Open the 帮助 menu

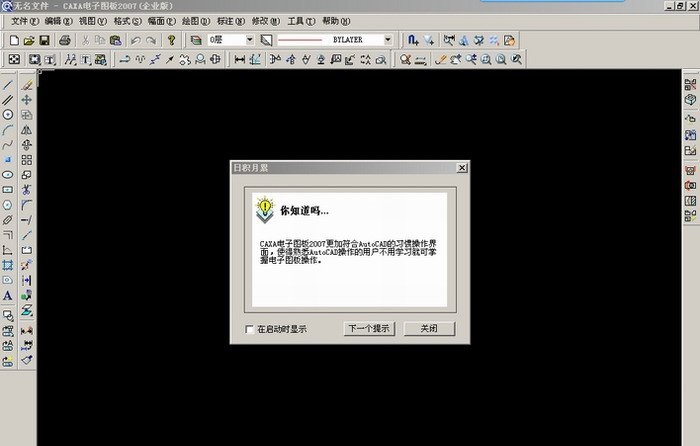336,21
